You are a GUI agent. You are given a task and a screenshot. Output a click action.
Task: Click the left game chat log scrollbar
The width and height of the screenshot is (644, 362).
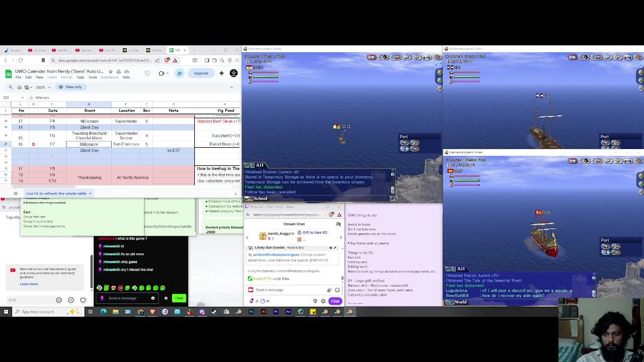393,182
